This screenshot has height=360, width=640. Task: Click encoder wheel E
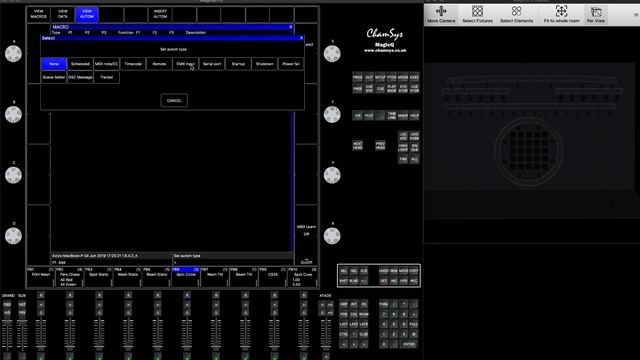332,54
